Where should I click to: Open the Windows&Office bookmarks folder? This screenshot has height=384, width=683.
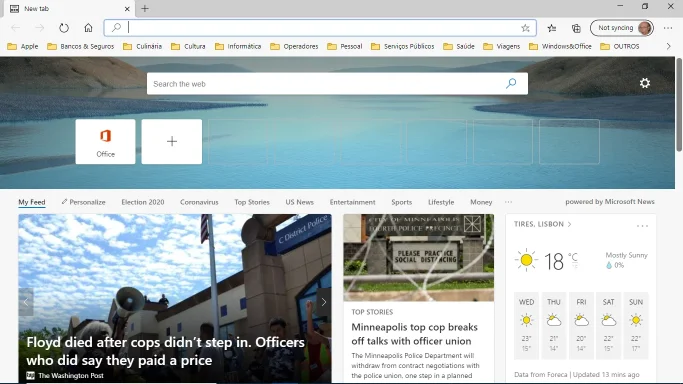pos(560,46)
